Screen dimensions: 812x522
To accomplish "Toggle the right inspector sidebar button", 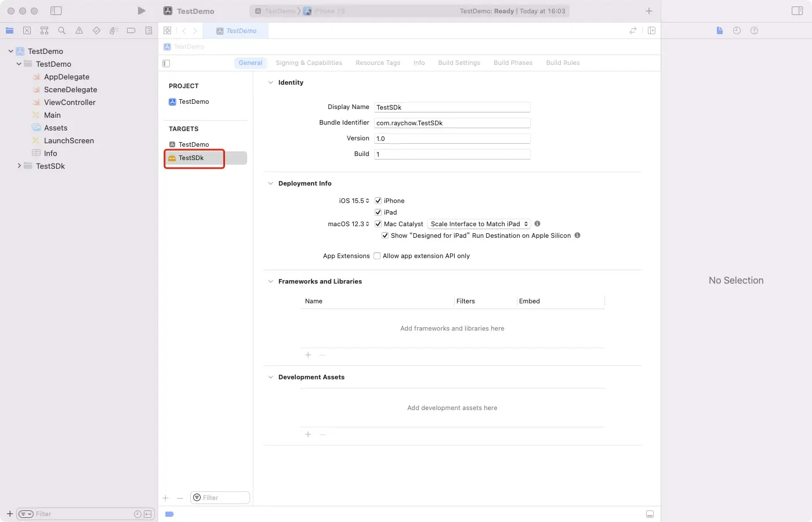I will pyautogui.click(x=797, y=11).
